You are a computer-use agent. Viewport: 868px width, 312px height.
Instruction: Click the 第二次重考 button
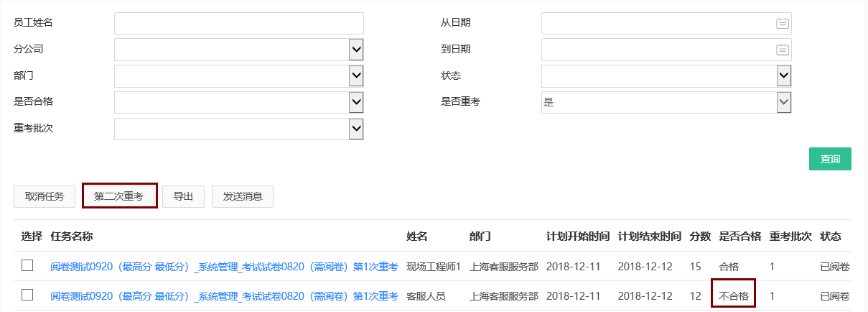click(x=119, y=196)
